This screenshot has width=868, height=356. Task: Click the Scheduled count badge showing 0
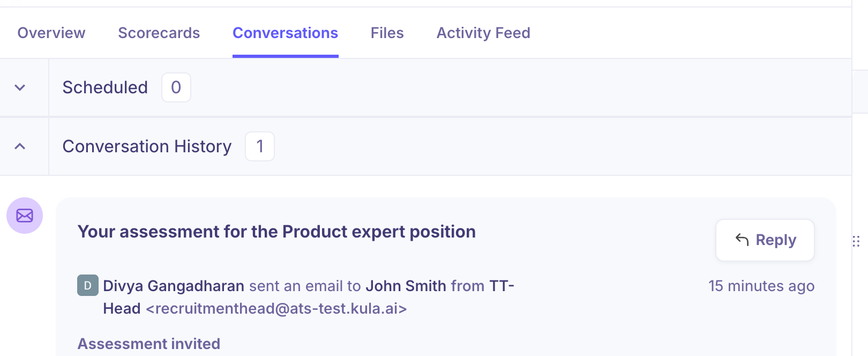(x=176, y=87)
